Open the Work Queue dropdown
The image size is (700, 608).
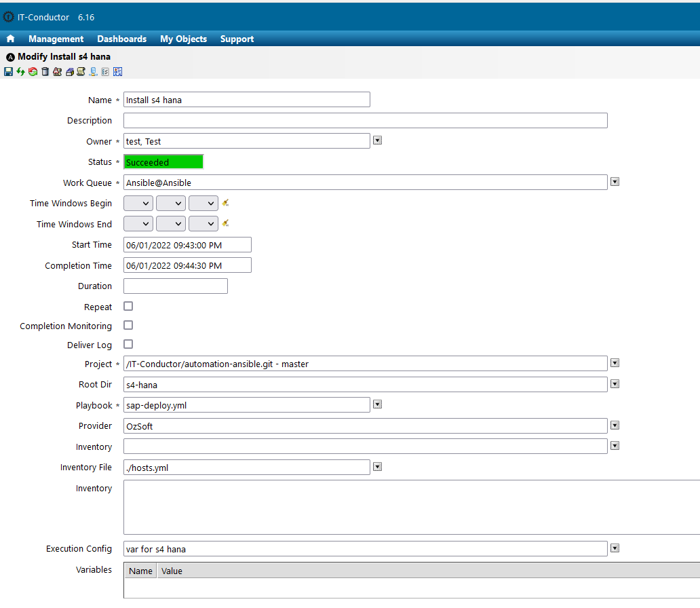(614, 181)
